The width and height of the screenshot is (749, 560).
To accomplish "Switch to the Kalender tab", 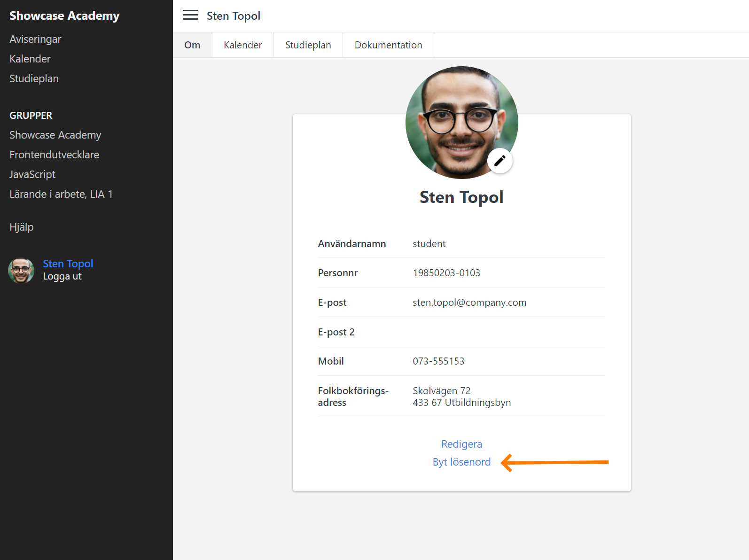I will 242,45.
